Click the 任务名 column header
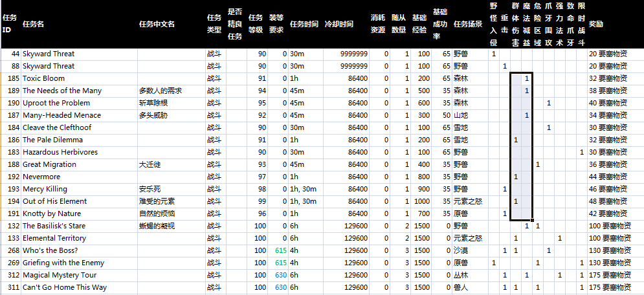Screen dimensions: 644x295 pos(34,24)
